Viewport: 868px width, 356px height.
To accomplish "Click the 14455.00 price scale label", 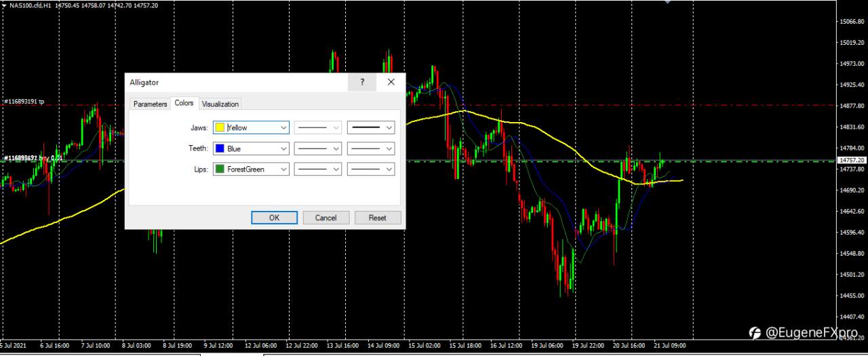I will (x=852, y=296).
